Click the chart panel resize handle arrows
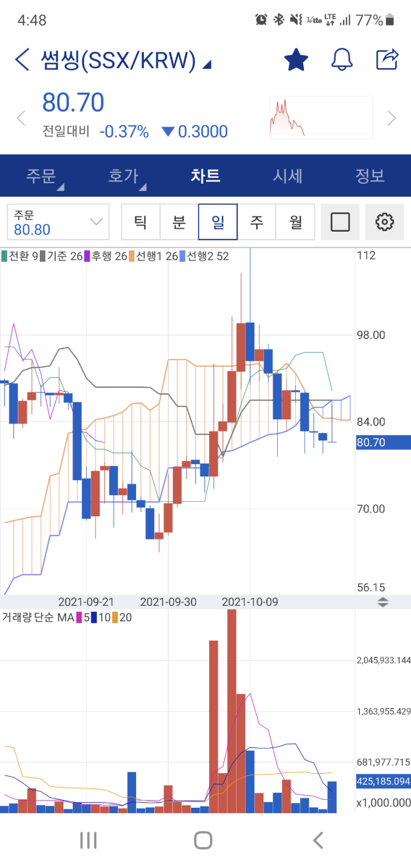 pyautogui.click(x=383, y=602)
